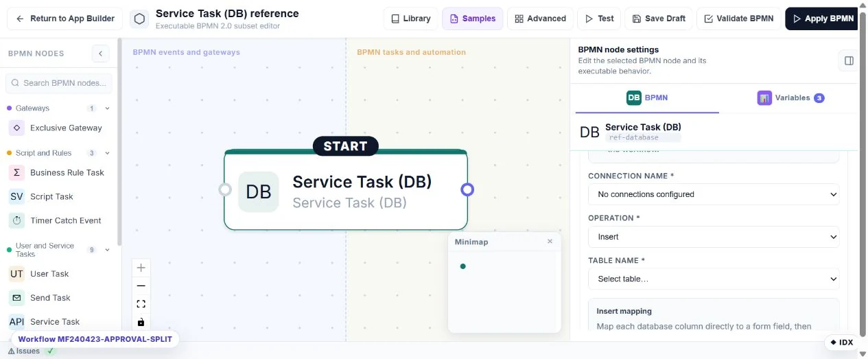Screen dimensions: 868x359
Task: Click the Issues warning indicator
Action: 24,351
